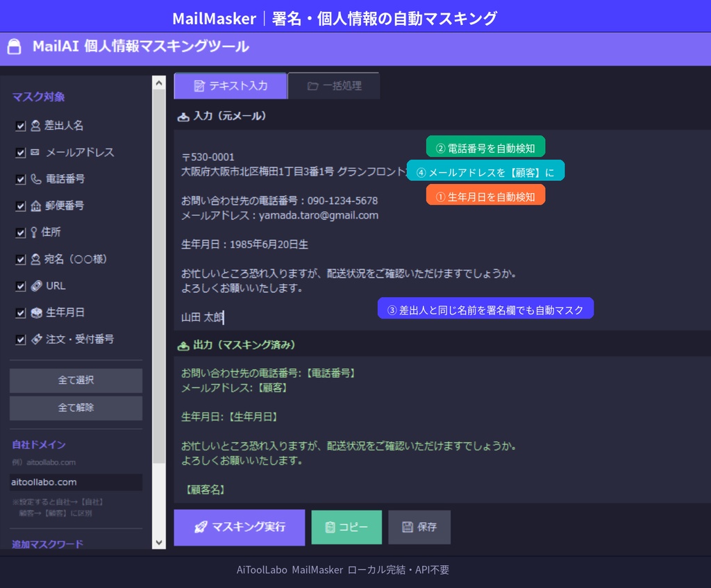Click the sender name person icon in sidebar

point(35,126)
